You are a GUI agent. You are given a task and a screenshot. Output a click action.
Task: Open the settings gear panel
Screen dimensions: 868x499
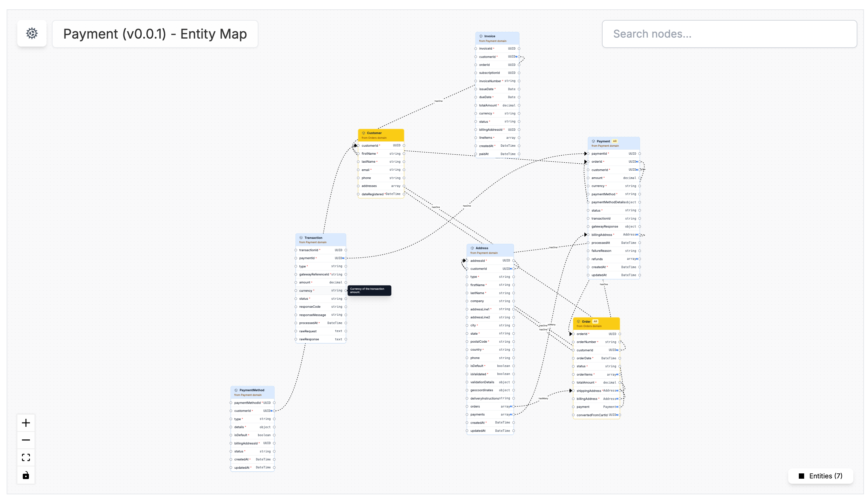[32, 34]
